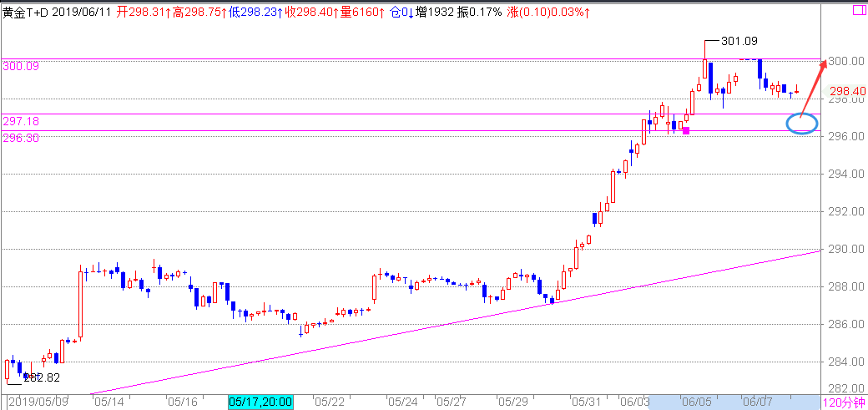Click the 振0.17% amplitude value
Screen dimensions: 868x410
[x=479, y=13]
